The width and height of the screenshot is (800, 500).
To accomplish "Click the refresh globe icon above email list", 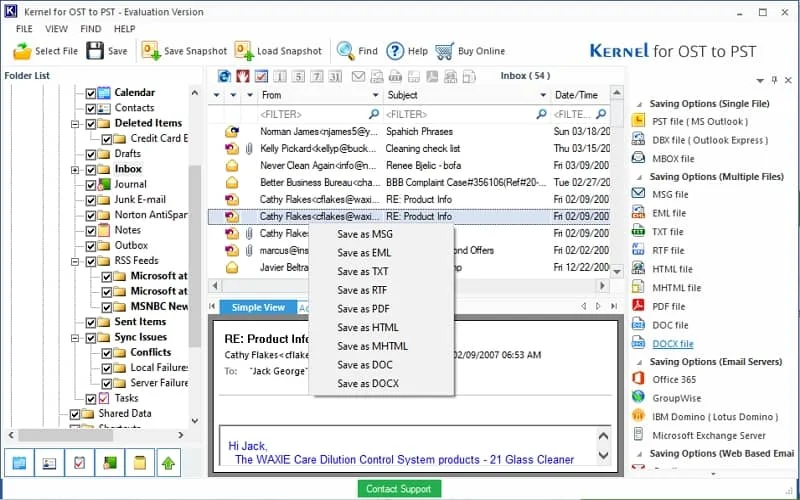I will (x=224, y=76).
